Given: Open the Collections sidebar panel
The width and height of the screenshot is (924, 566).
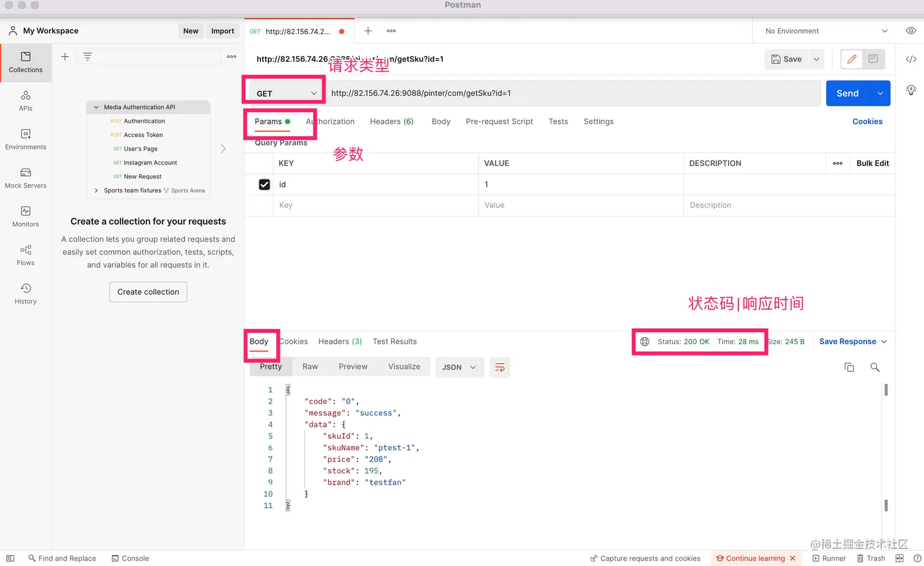Looking at the screenshot, I should click(26, 62).
